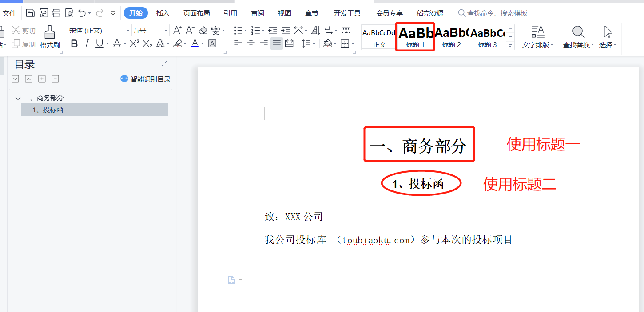Click the bulleted list icon
644x312 pixels.
tap(239, 30)
